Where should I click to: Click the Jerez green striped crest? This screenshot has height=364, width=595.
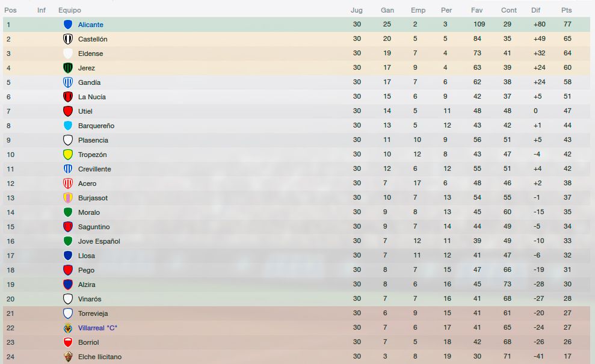click(68, 68)
